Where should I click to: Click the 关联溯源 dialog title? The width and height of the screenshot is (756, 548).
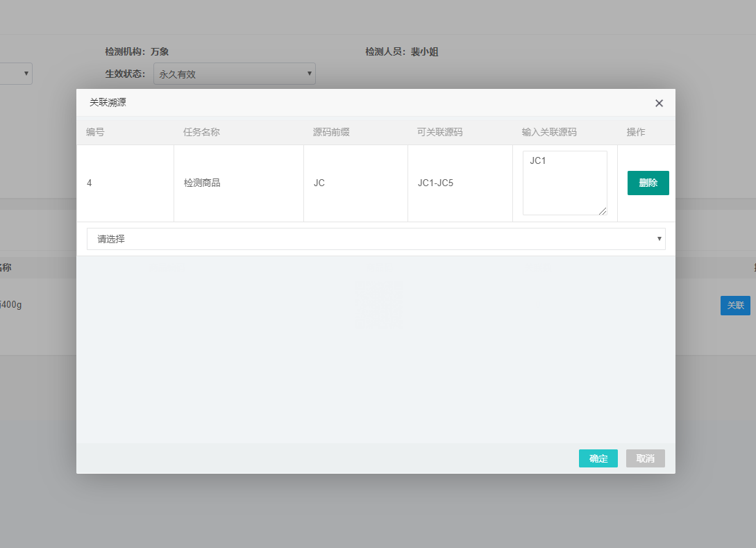(x=108, y=103)
